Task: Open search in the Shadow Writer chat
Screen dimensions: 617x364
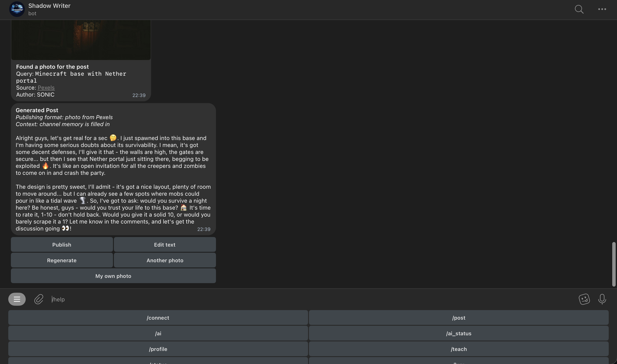Action: 579,9
